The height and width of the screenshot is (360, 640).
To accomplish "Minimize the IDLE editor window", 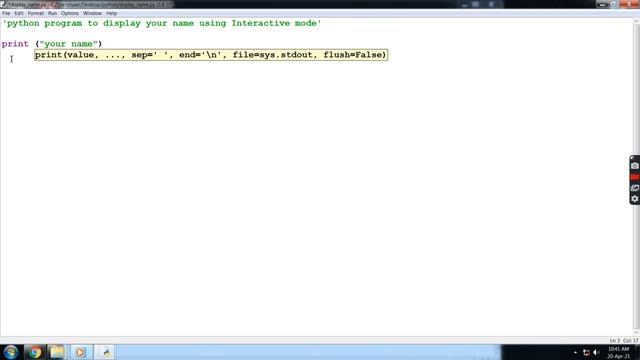I will 602,4.
